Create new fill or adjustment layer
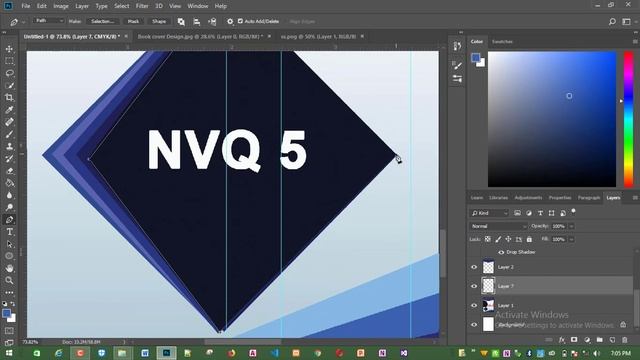640x360 pixels. [587, 340]
